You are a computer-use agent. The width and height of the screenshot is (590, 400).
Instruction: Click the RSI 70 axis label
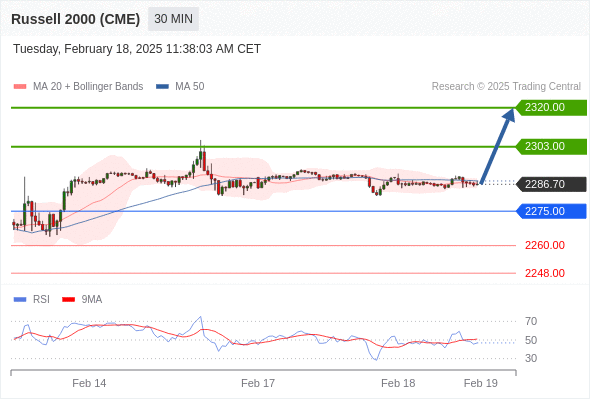pyautogui.click(x=531, y=321)
